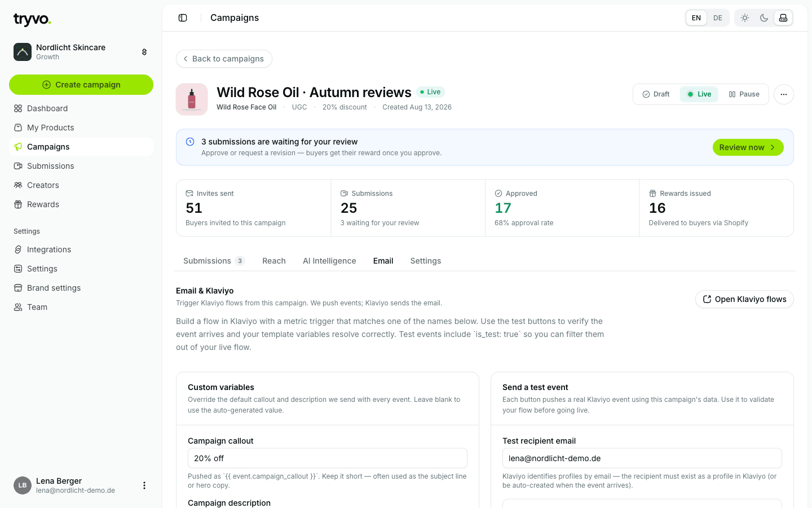Open Nordlicht Skincare workspace switcher
812x508 pixels.
coord(81,52)
